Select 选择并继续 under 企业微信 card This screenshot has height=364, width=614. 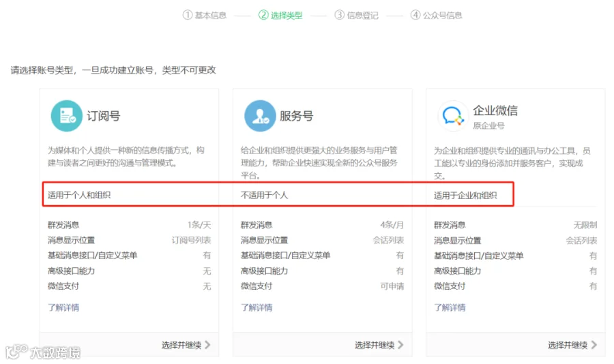(568, 345)
